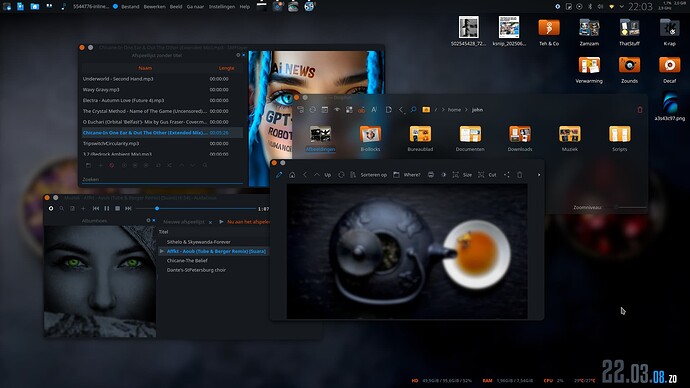Stop playback in Audacious
Image resolution: width=690 pixels, height=388 pixels.
point(117,209)
